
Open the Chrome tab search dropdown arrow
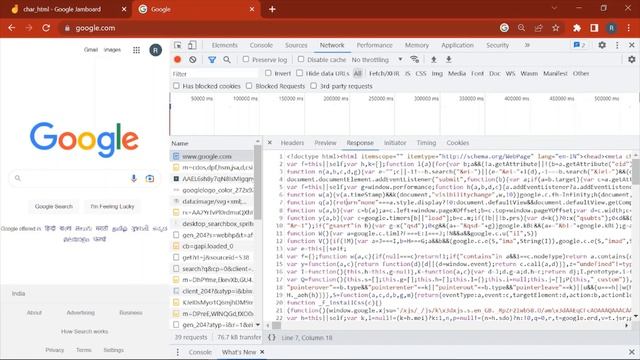554,9
